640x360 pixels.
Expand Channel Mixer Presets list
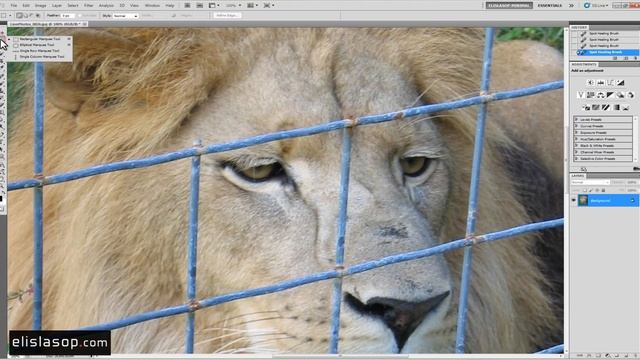click(576, 152)
